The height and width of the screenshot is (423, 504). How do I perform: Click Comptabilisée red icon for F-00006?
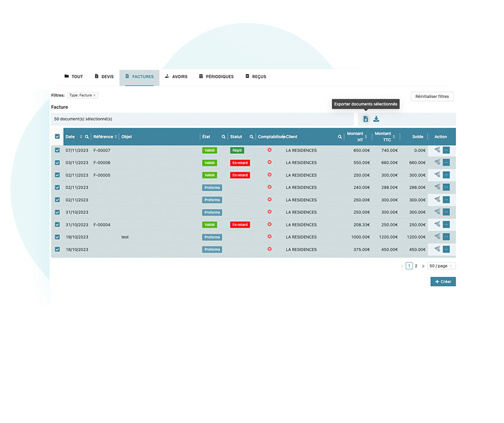(269, 162)
